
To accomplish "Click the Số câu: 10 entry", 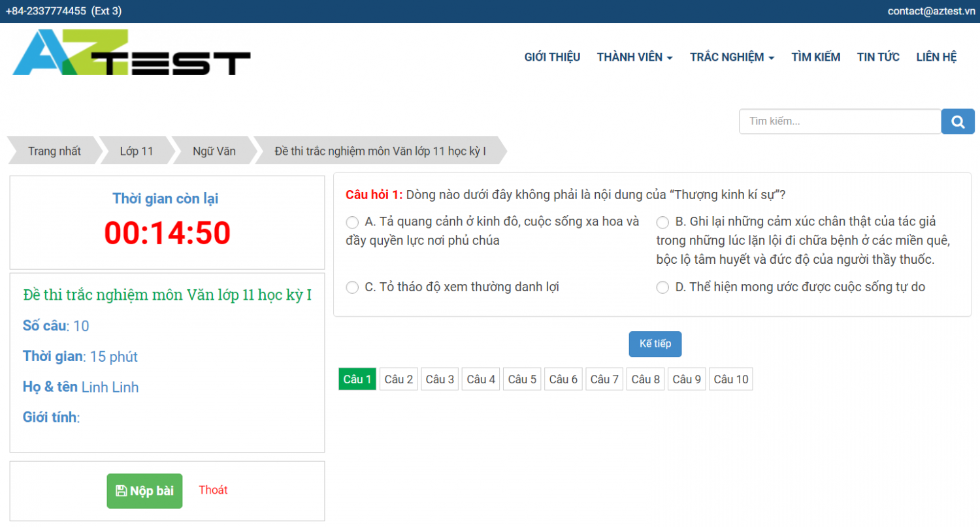I will (x=56, y=326).
